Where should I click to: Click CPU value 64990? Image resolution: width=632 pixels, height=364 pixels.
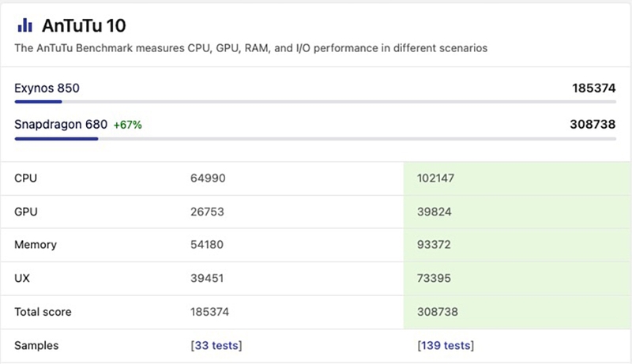(x=208, y=178)
